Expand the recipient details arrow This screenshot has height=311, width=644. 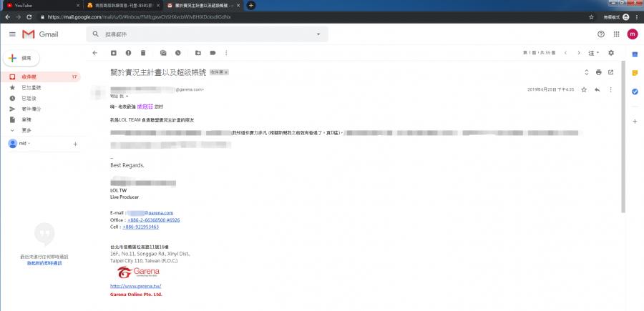click(x=130, y=96)
